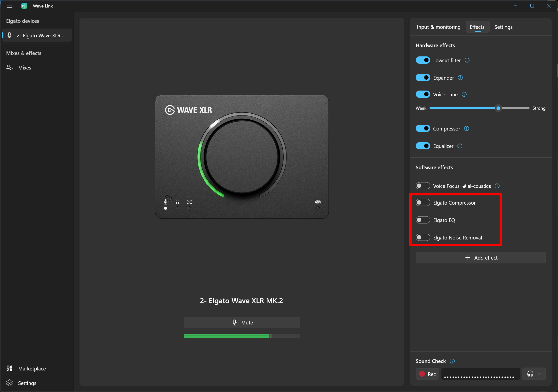This screenshot has width=558, height=392.
Task: Expand the Sound Check headphone output dropdown
Action: tap(534, 374)
